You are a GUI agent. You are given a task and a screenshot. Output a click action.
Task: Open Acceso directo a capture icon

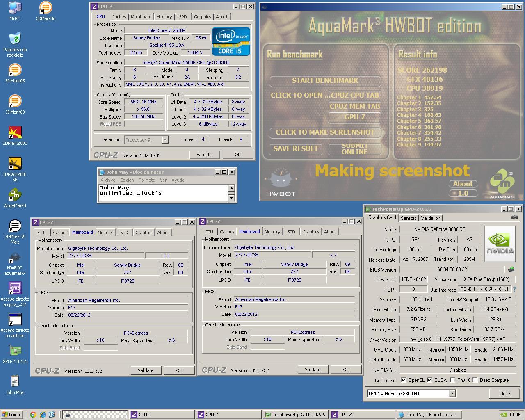coord(15,325)
